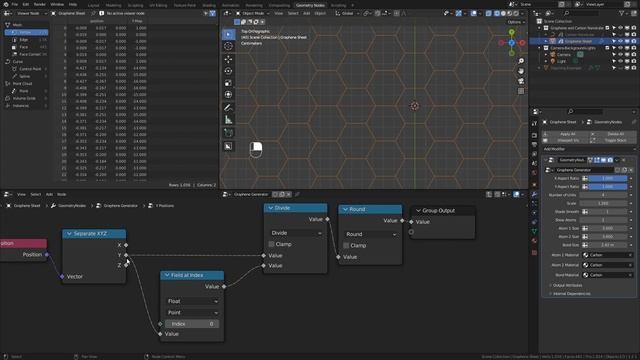This screenshot has height=360, width=640.
Task: Click X Aspect Ratio value slider
Action: (x=608, y=178)
